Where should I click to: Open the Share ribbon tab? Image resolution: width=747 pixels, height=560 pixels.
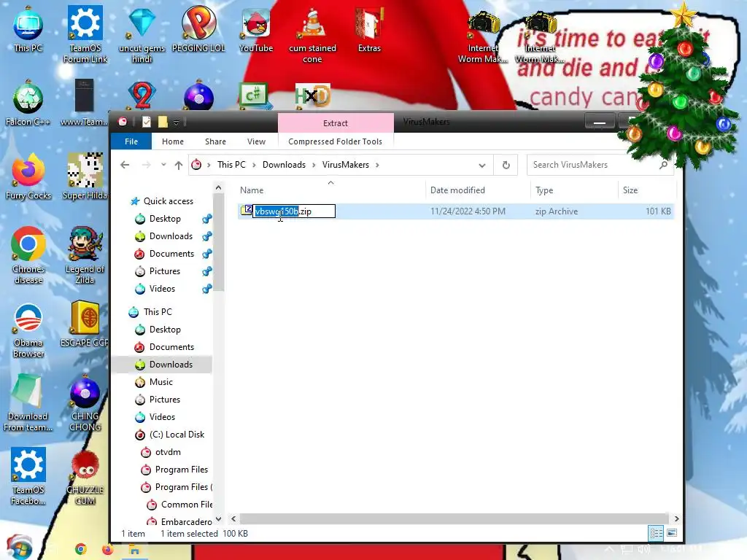215,141
